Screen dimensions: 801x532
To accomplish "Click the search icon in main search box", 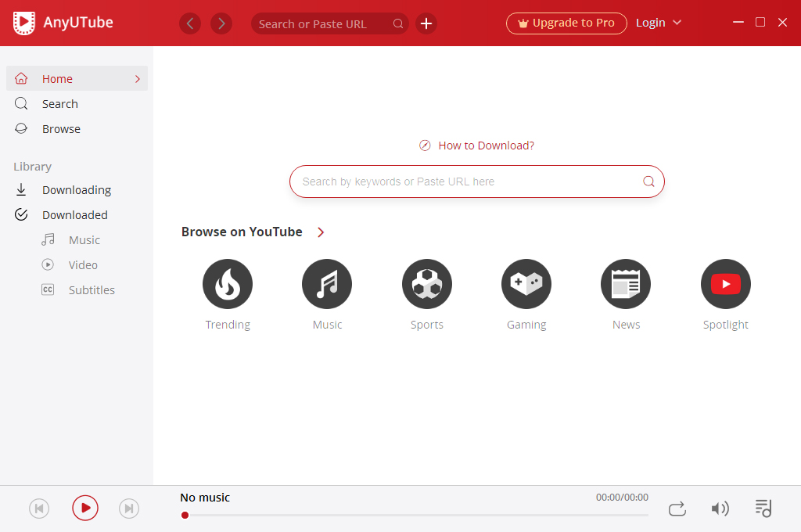I will pos(648,182).
